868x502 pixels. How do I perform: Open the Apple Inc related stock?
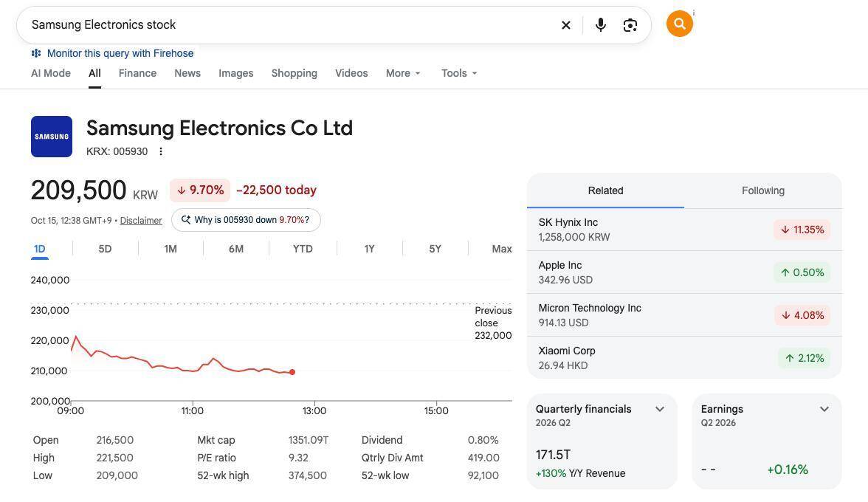(x=684, y=272)
